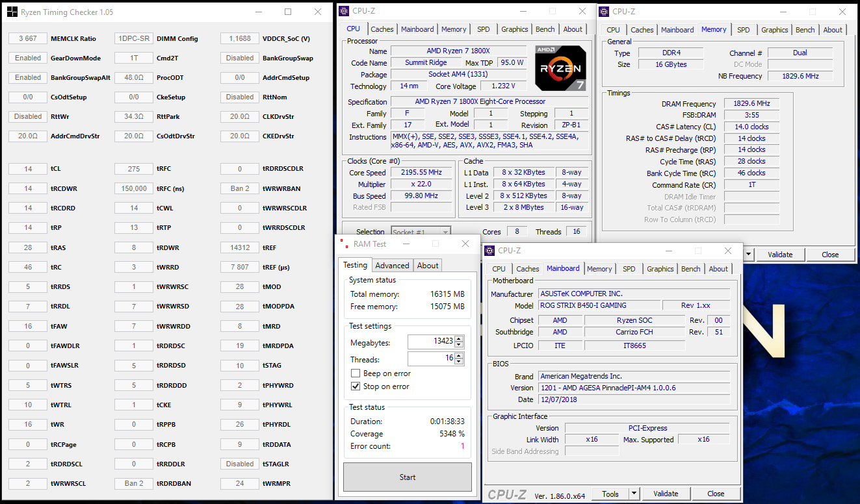
Task: Click the DIMM Config value 1DPC-SR
Action: click(x=134, y=38)
